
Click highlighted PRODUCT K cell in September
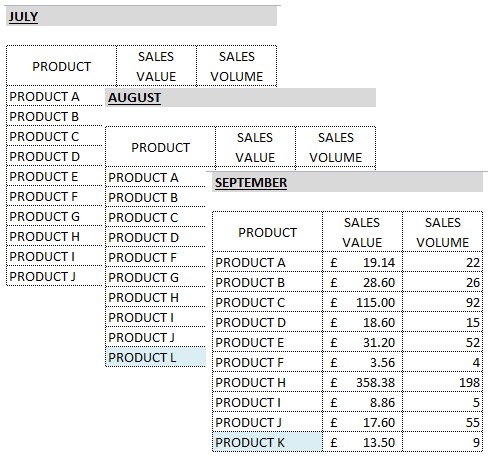267,442
